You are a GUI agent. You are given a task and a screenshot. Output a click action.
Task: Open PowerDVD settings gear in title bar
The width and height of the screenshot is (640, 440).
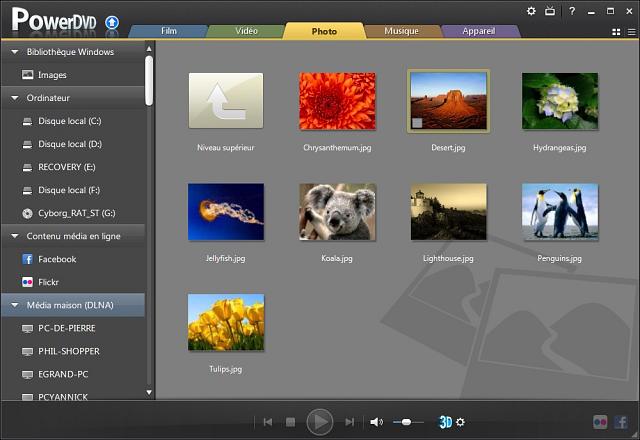click(x=531, y=11)
